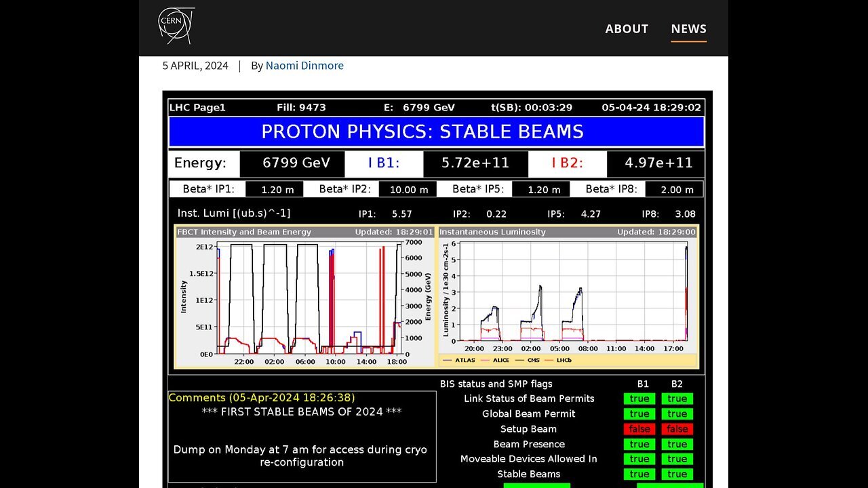Click the 5 APRIL, 2024 date

[195, 65]
